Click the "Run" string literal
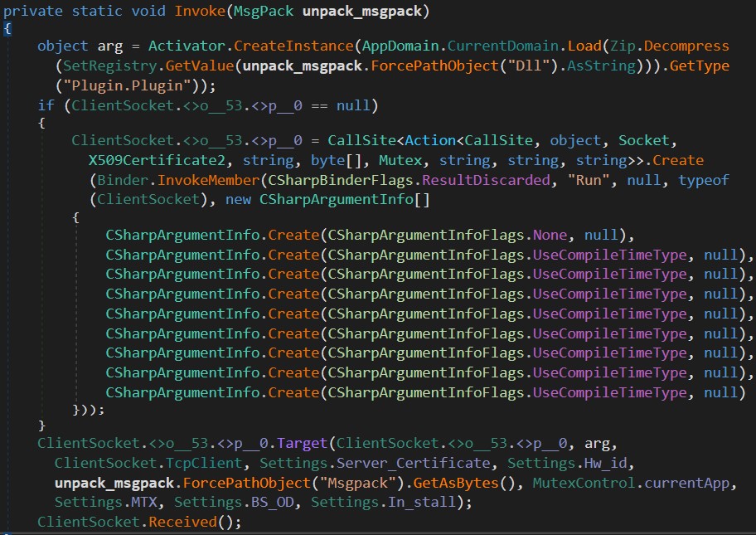This screenshot has height=535, width=756. (x=589, y=180)
